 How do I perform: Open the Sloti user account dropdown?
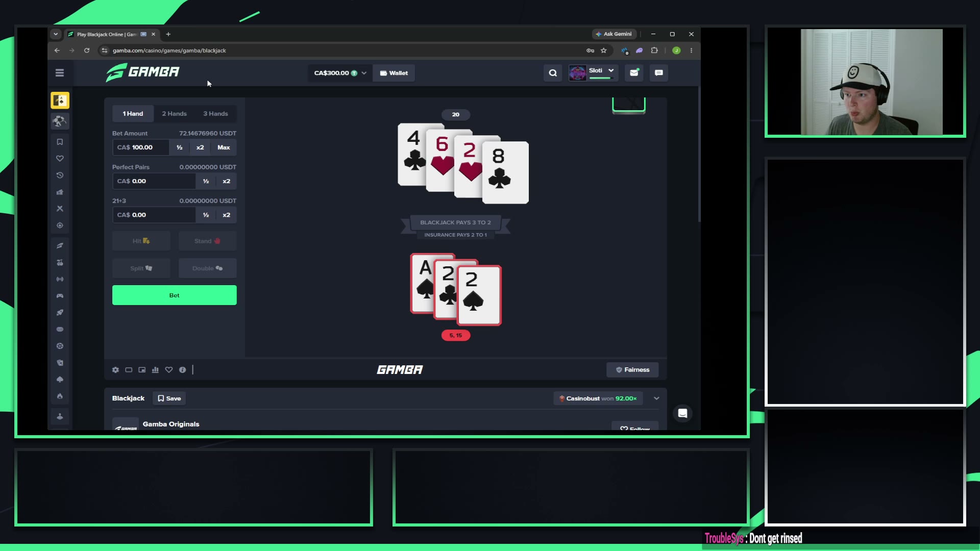[x=593, y=73]
